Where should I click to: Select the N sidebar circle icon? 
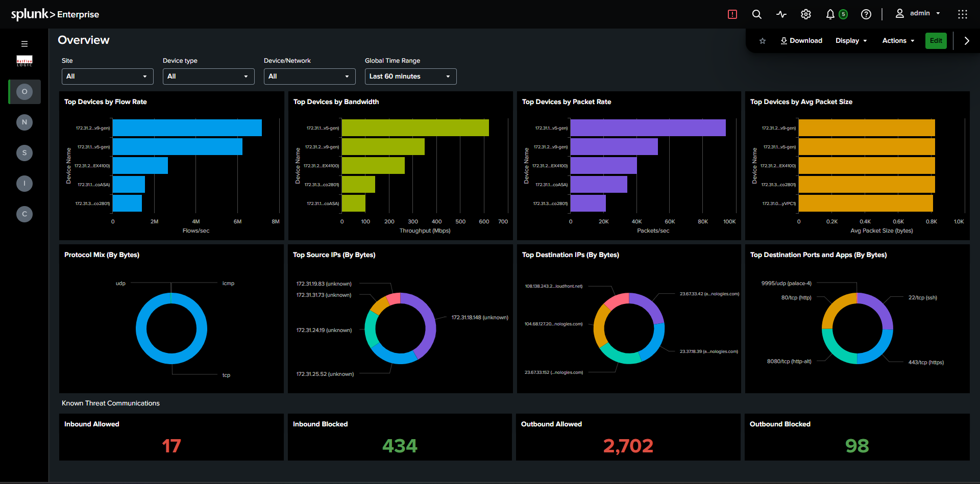coord(24,122)
